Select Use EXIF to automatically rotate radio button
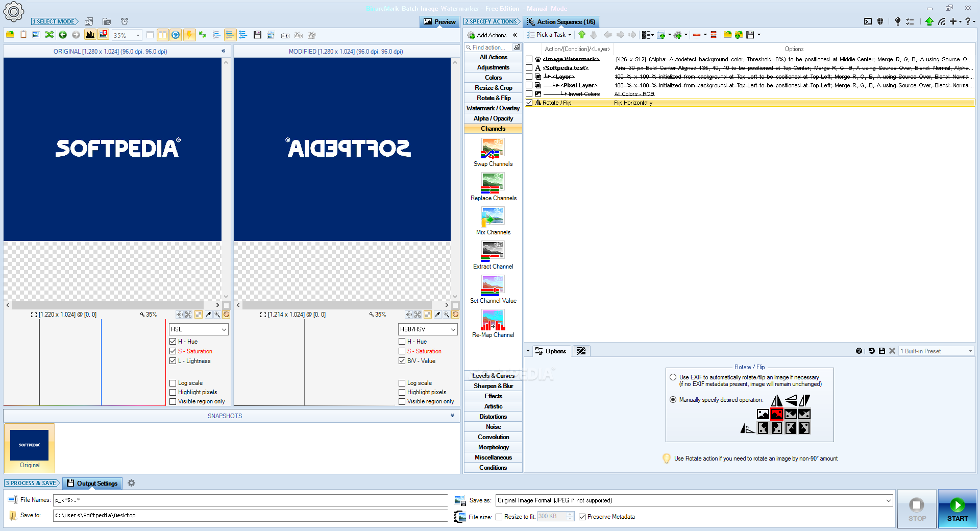Image resolution: width=980 pixels, height=531 pixels. pyautogui.click(x=673, y=377)
